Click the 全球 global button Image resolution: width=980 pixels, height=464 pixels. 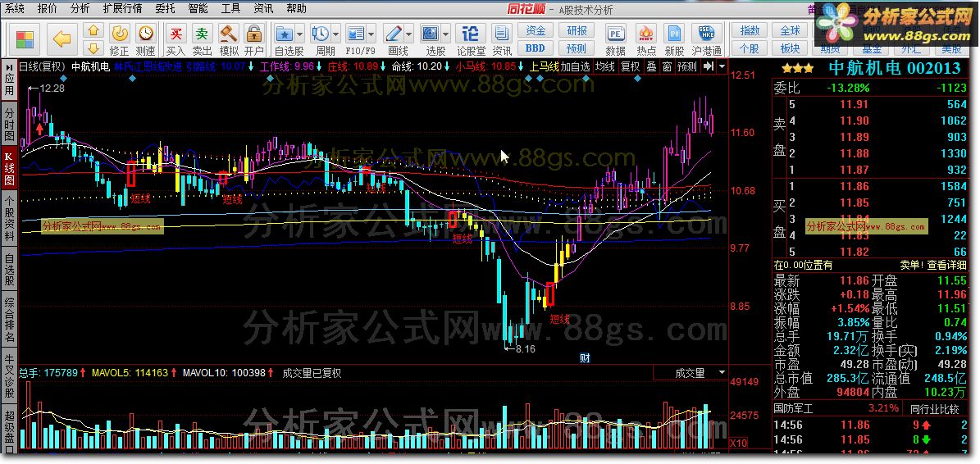[790, 30]
